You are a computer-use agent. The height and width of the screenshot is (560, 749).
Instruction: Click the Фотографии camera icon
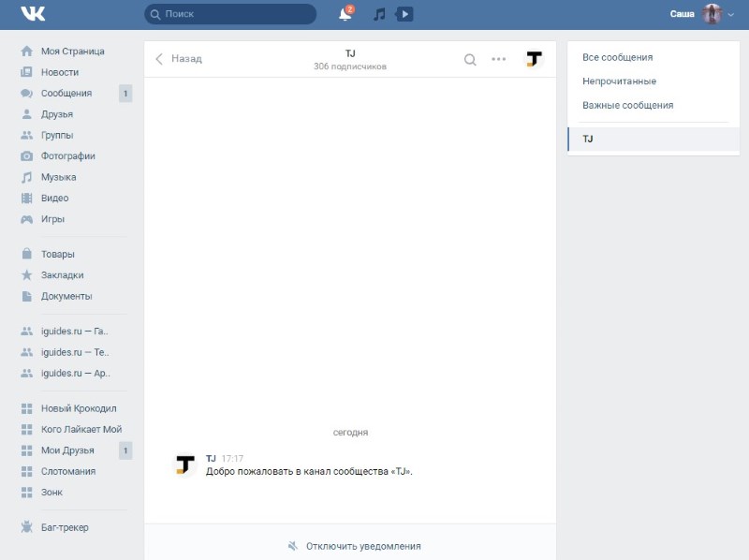click(27, 156)
